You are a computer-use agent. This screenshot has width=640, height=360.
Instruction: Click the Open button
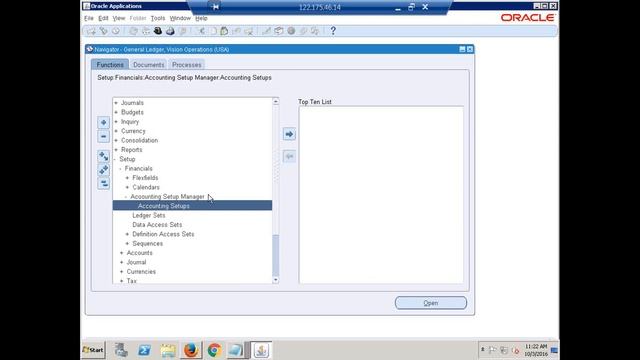(x=431, y=303)
